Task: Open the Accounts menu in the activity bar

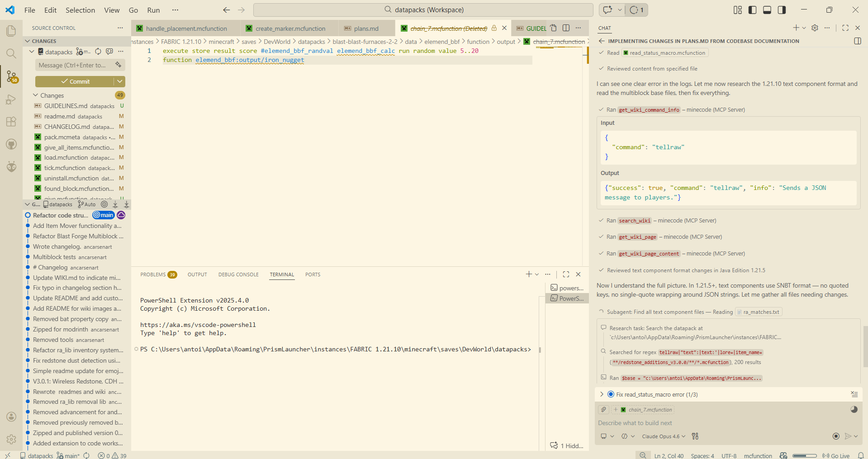Action: pyautogui.click(x=11, y=416)
